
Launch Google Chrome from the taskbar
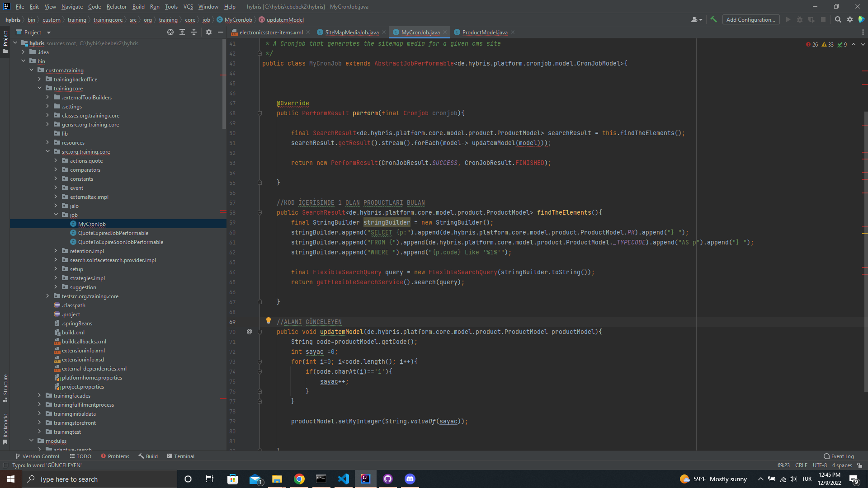click(299, 479)
